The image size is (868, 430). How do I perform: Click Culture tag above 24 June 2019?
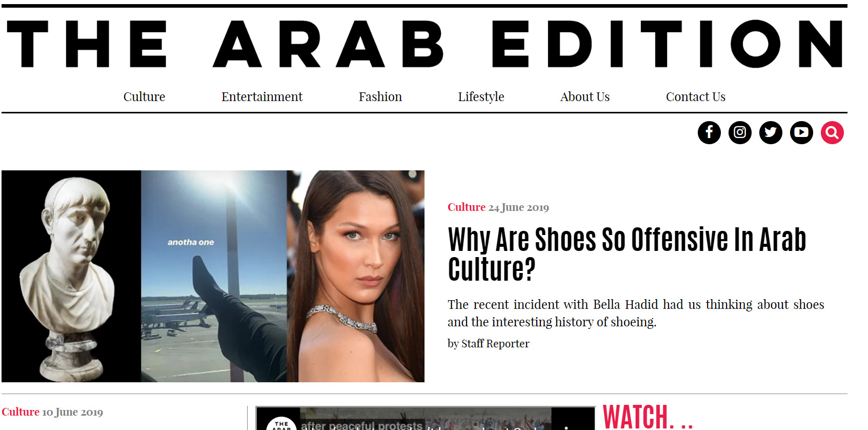466,207
